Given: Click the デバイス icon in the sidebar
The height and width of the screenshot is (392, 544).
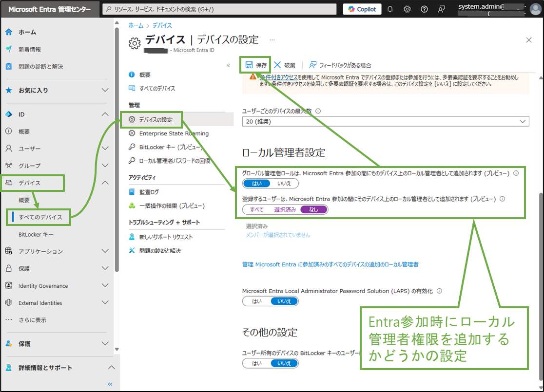Looking at the screenshot, I should (9, 183).
